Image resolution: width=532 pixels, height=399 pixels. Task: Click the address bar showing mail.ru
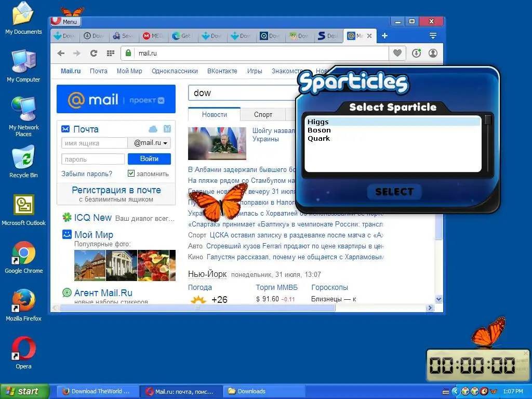point(261,54)
